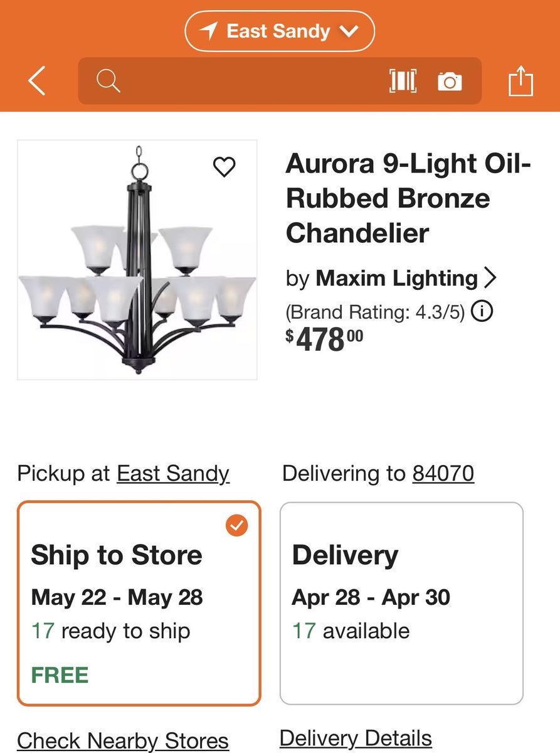Viewport: 560px width, 753px height.
Task: Select the Delivery fulfillment option
Action: point(401,602)
